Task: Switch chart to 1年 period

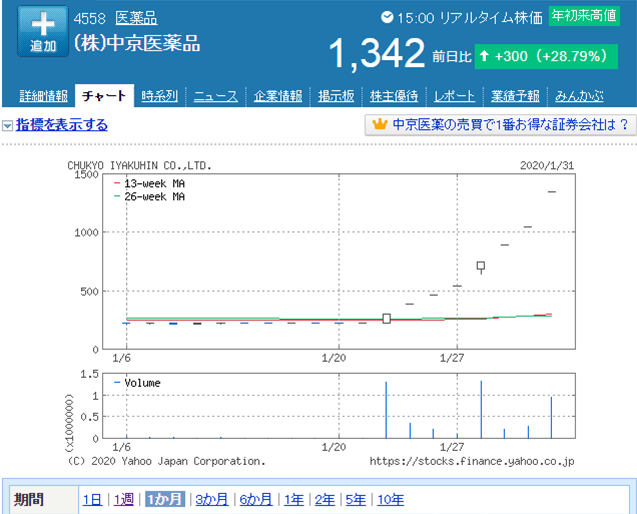Action: [294, 499]
